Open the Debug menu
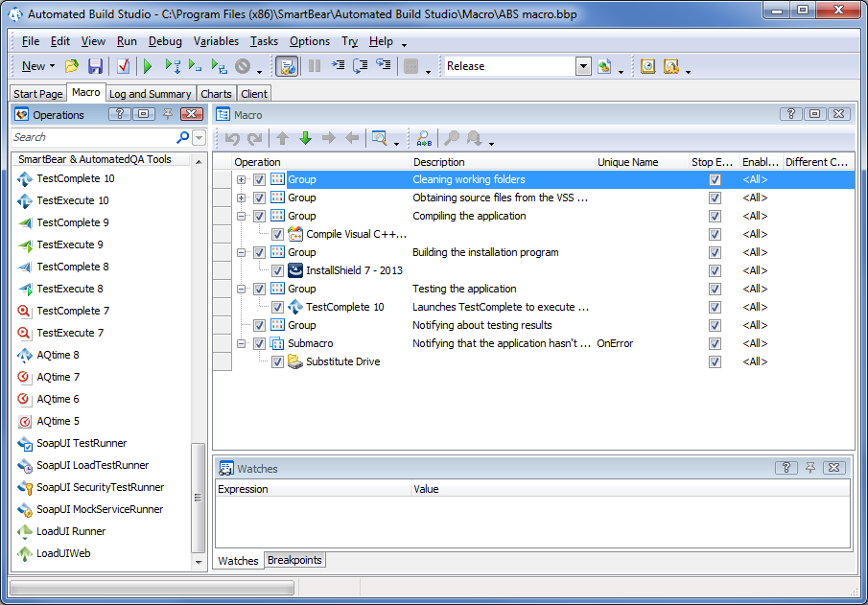The image size is (868, 605). [165, 41]
